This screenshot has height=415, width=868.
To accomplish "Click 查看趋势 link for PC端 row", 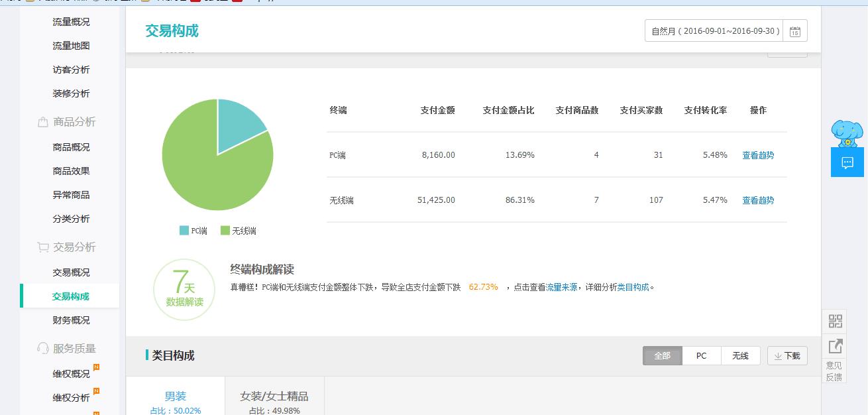I will 757,155.
